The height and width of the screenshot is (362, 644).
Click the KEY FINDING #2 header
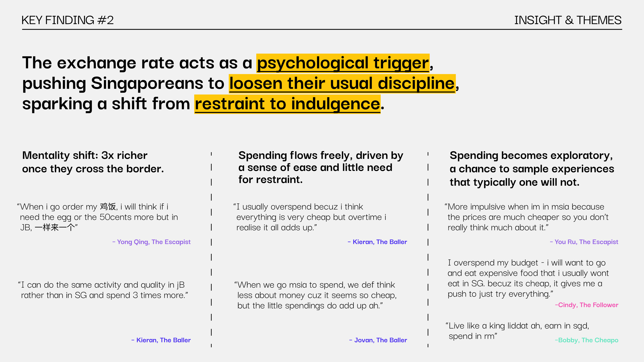[x=67, y=20]
